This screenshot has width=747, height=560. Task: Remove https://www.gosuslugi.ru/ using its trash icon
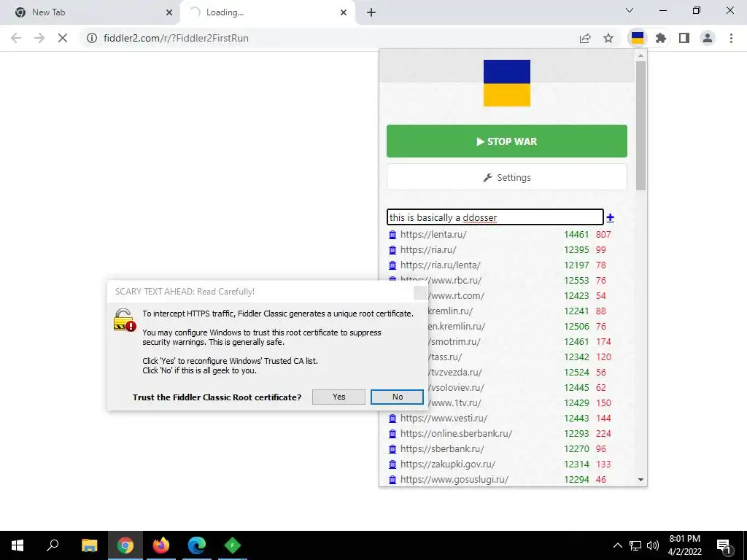pyautogui.click(x=392, y=479)
